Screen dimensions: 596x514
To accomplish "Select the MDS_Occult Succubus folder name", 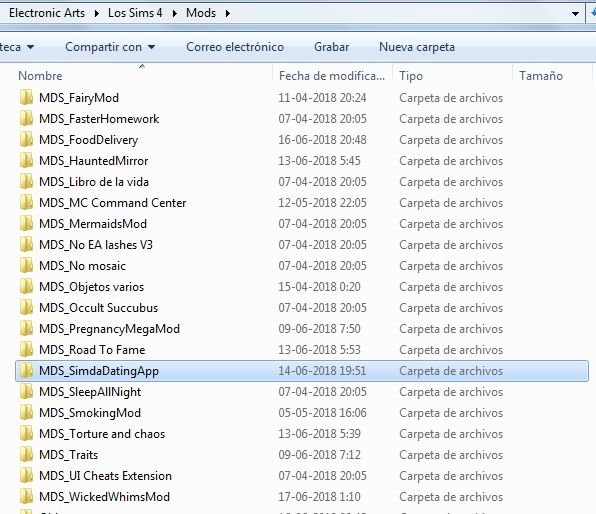I will coord(98,308).
